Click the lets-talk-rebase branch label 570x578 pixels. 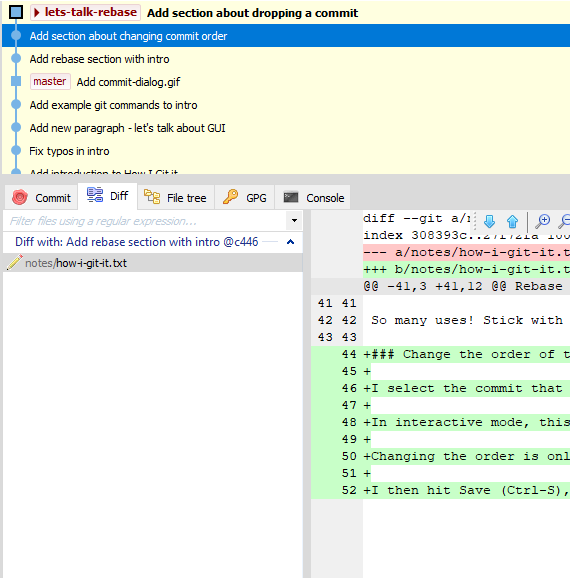coord(86,12)
